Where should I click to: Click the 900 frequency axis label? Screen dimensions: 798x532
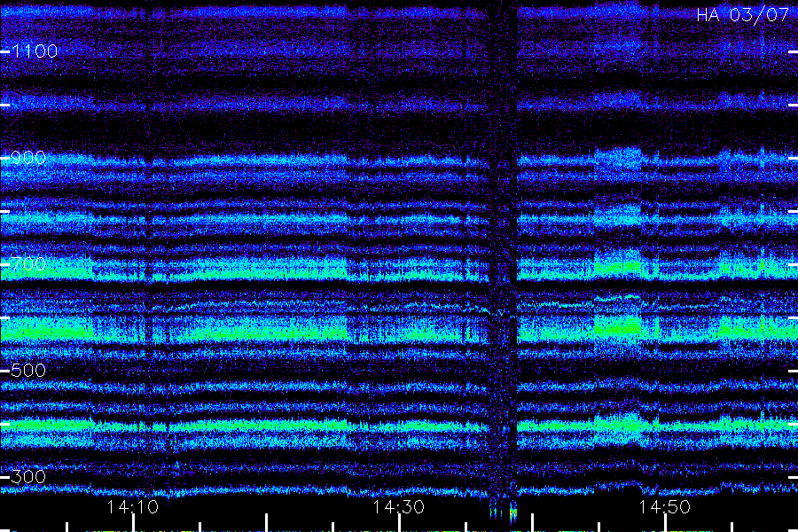(x=28, y=158)
